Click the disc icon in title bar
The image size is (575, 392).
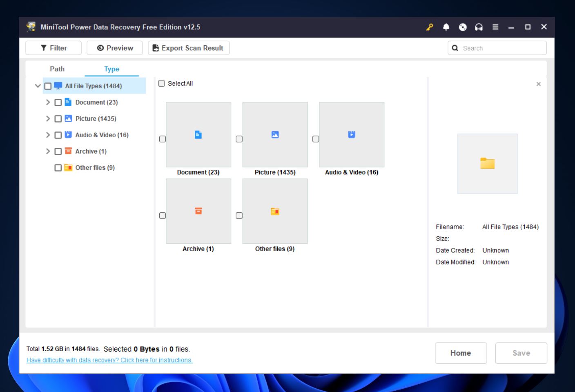[463, 27]
